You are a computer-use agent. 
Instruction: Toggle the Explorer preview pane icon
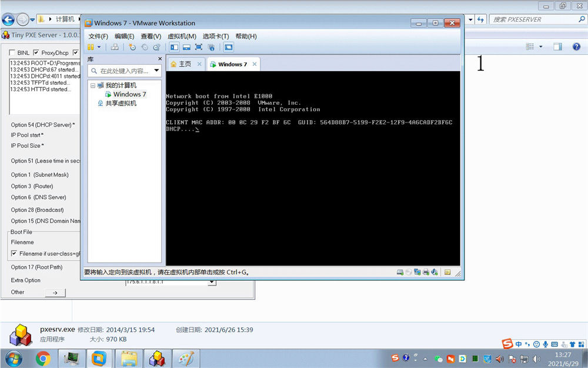coord(558,47)
